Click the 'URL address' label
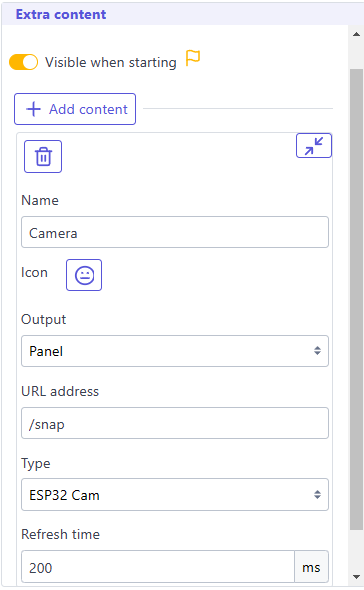 pos(60,391)
